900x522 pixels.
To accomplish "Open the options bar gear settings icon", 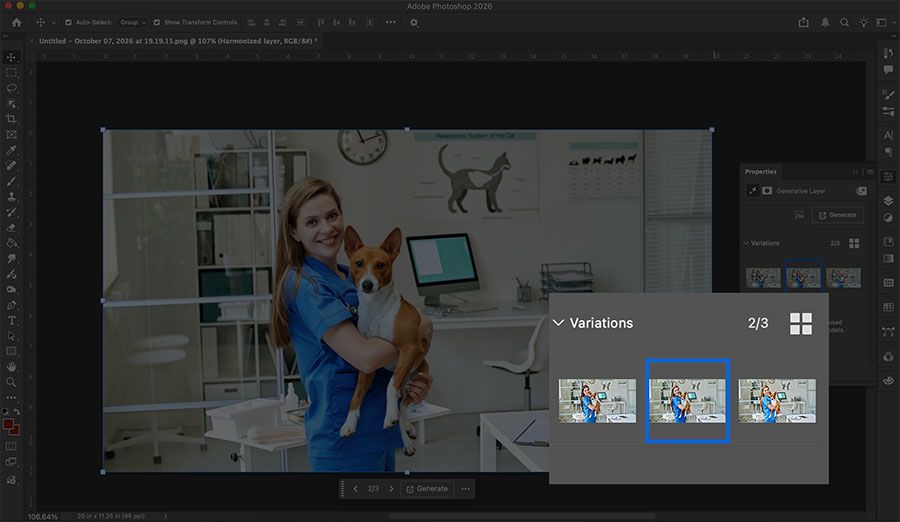I will (414, 22).
